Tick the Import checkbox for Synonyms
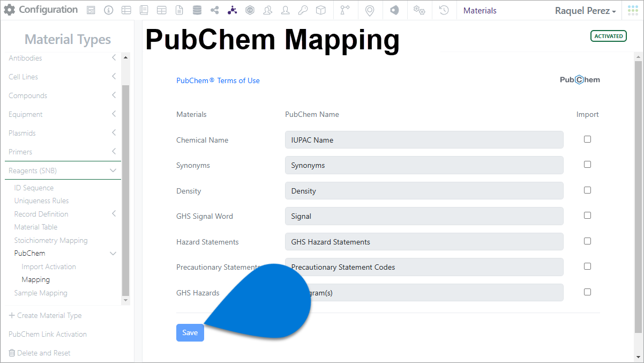Image resolution: width=644 pixels, height=363 pixels. (x=587, y=165)
